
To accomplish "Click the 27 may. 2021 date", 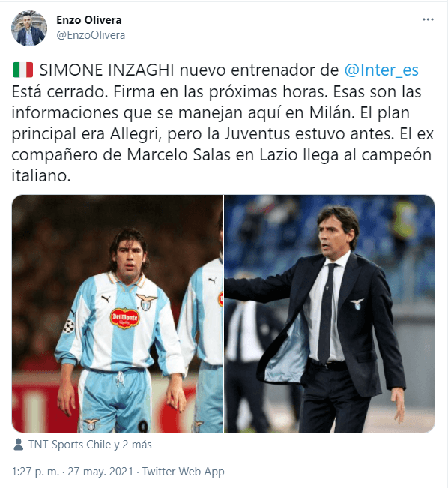I will click(100, 472).
